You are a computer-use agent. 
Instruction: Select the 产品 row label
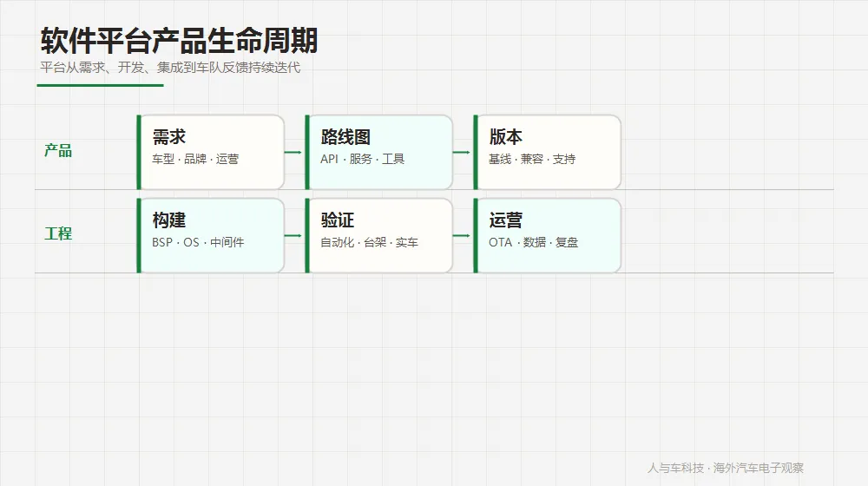tap(58, 150)
